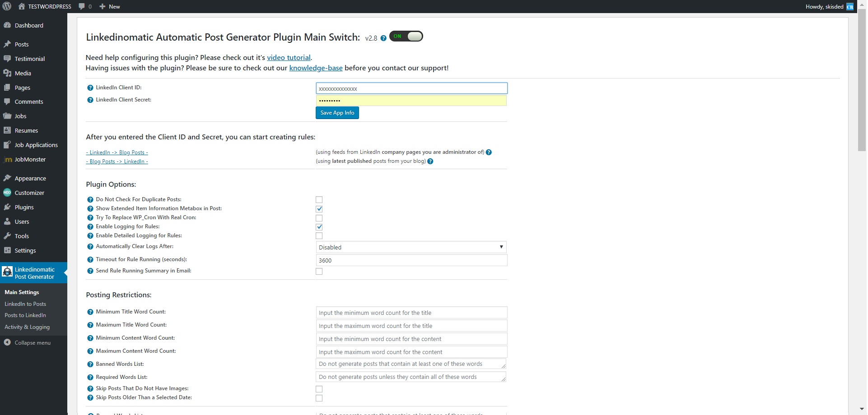
Task: Click the Comments icon in sidebar
Action: pyautogui.click(x=7, y=101)
